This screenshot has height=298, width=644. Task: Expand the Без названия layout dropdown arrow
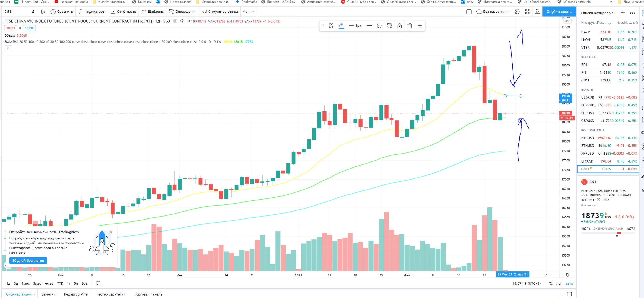509,12
